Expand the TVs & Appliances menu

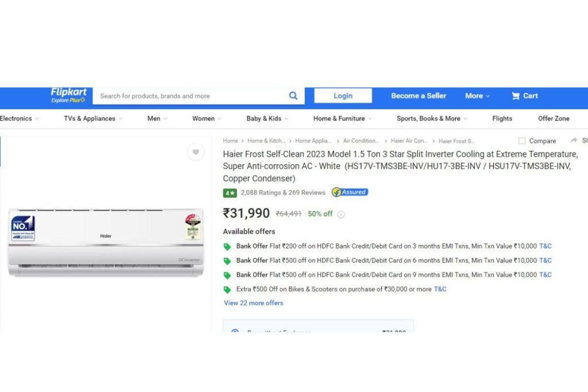(93, 118)
